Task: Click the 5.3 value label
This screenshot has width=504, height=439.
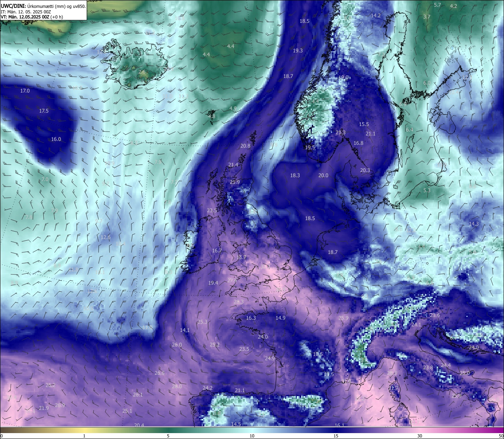Action: click(x=427, y=191)
